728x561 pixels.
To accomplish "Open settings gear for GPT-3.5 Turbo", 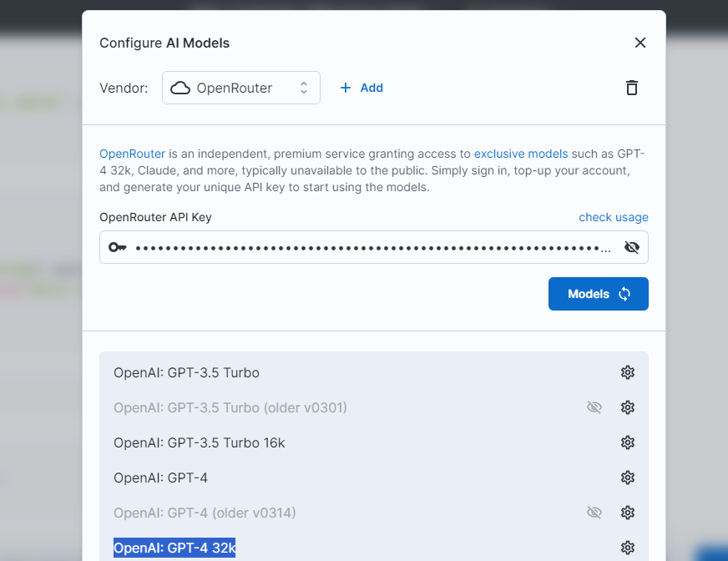I will (628, 372).
